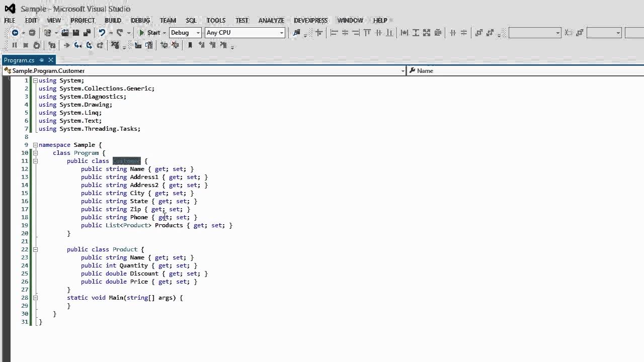The image size is (644, 362).
Task: Click the Bring to Front icon
Action: (478, 33)
